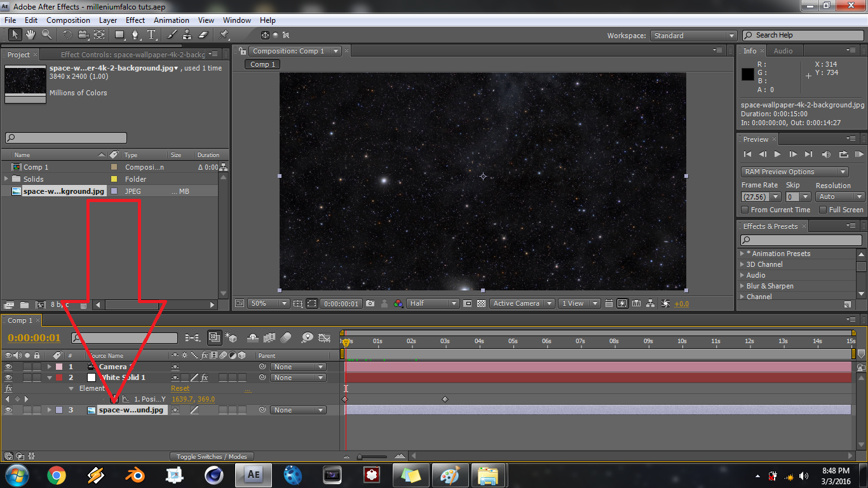Viewport: 868px width, 488px height.
Task: Enable the From Current Time checkbox
Action: pyautogui.click(x=745, y=210)
